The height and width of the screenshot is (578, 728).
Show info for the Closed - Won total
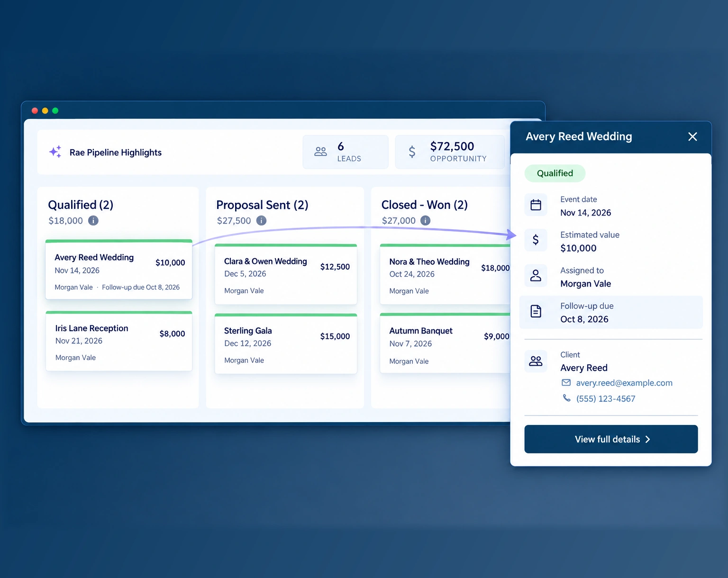(x=426, y=220)
